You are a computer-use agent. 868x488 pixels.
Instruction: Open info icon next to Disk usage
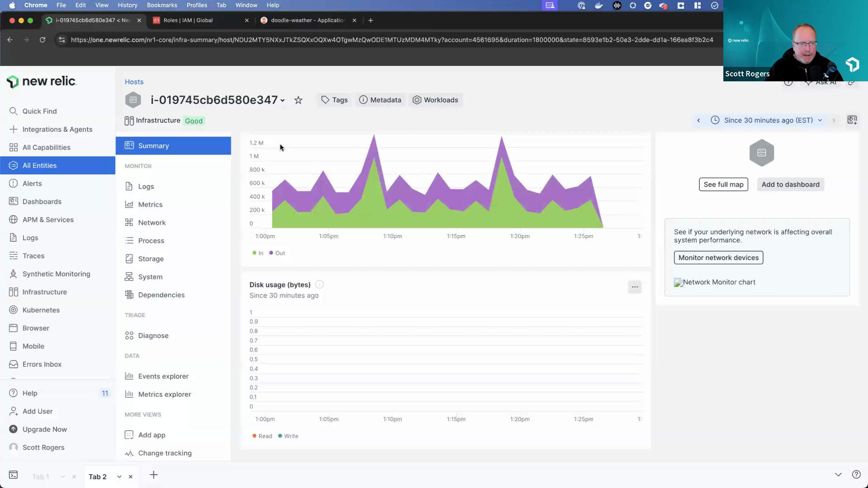pos(320,285)
